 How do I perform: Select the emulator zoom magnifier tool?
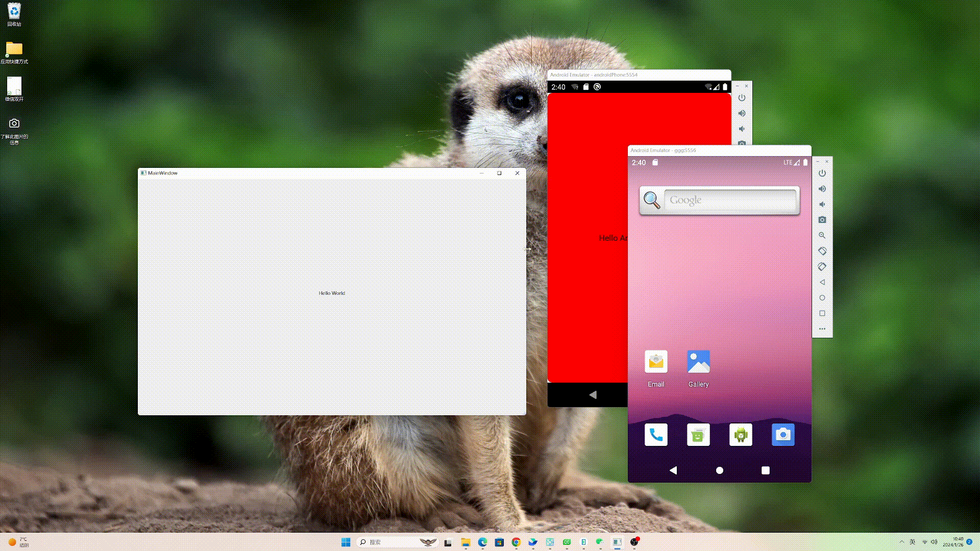click(822, 235)
